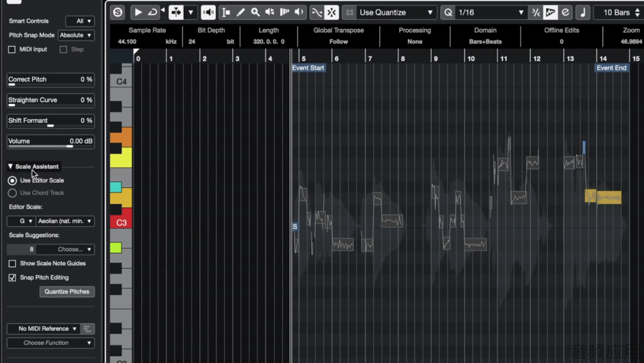Open the Choose Function dropdown
This screenshot has width=644, height=363.
click(51, 343)
